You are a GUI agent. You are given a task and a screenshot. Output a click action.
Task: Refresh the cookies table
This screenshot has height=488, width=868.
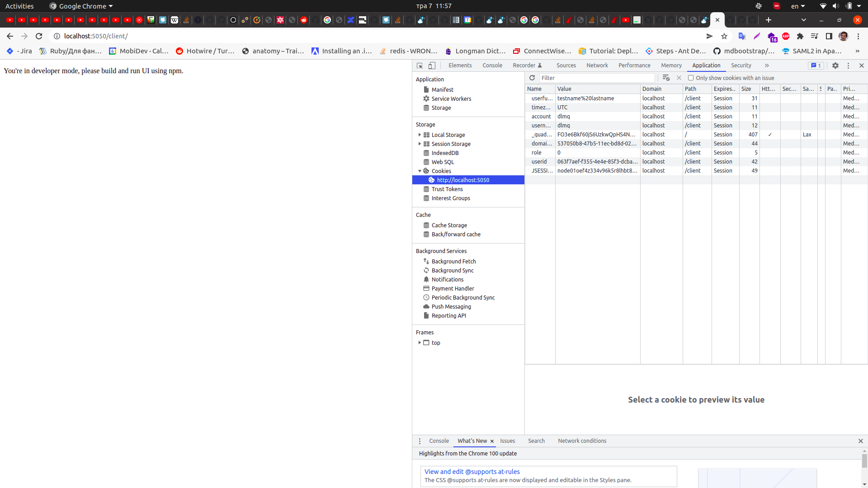coord(532,78)
